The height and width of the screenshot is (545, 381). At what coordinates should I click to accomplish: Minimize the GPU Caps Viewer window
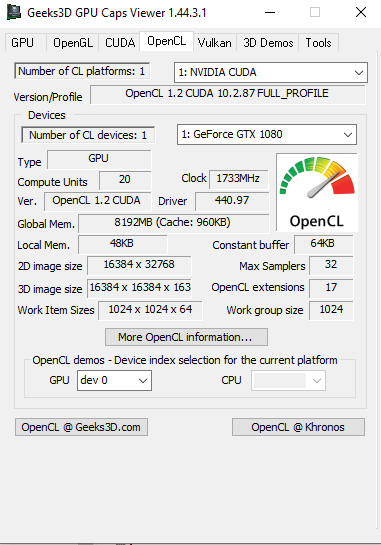[x=270, y=13]
